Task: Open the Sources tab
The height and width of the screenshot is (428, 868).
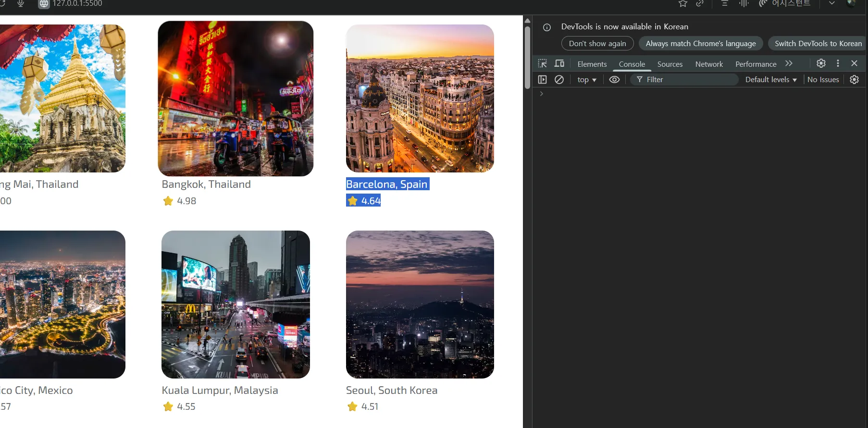Action: pos(670,64)
